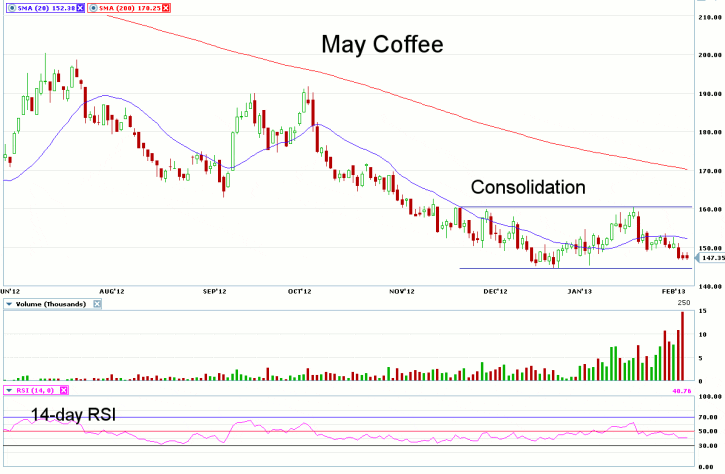Screen dimensions: 725x474
Task: Select the May Coffee chart title
Action: 381,45
